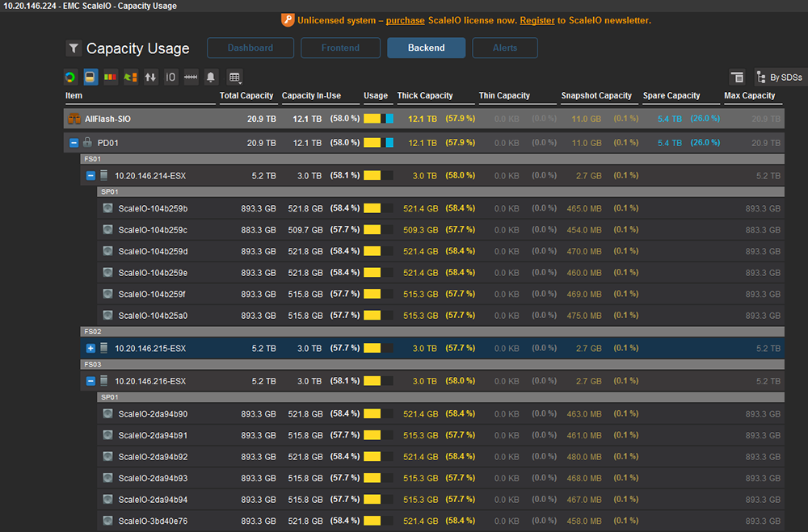
Task: Sort by the Total Capacity column header
Action: [246, 96]
